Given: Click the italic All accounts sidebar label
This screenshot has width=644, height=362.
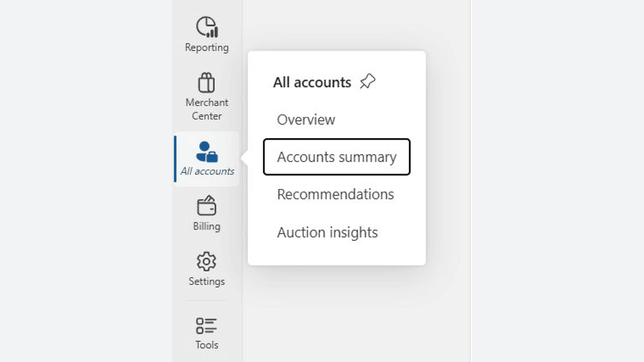Looking at the screenshot, I should coord(207,171).
